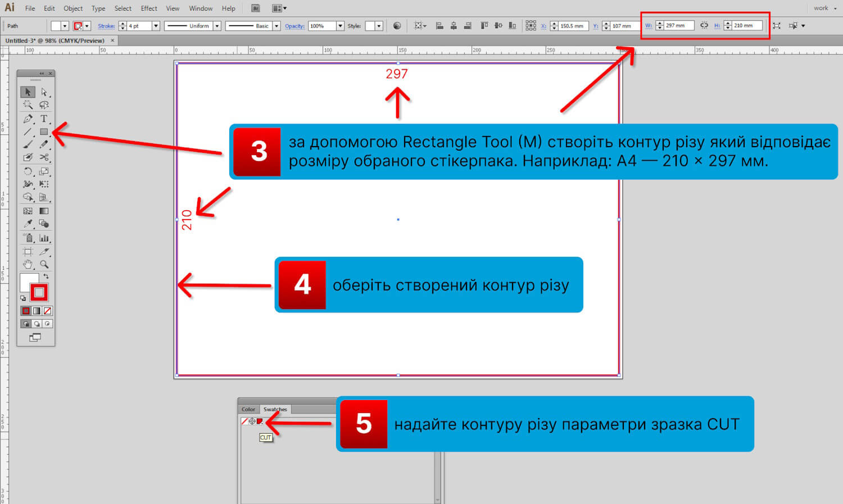Choose the Width/Warp tool
This screenshot has width=843, height=504.
[x=28, y=184]
